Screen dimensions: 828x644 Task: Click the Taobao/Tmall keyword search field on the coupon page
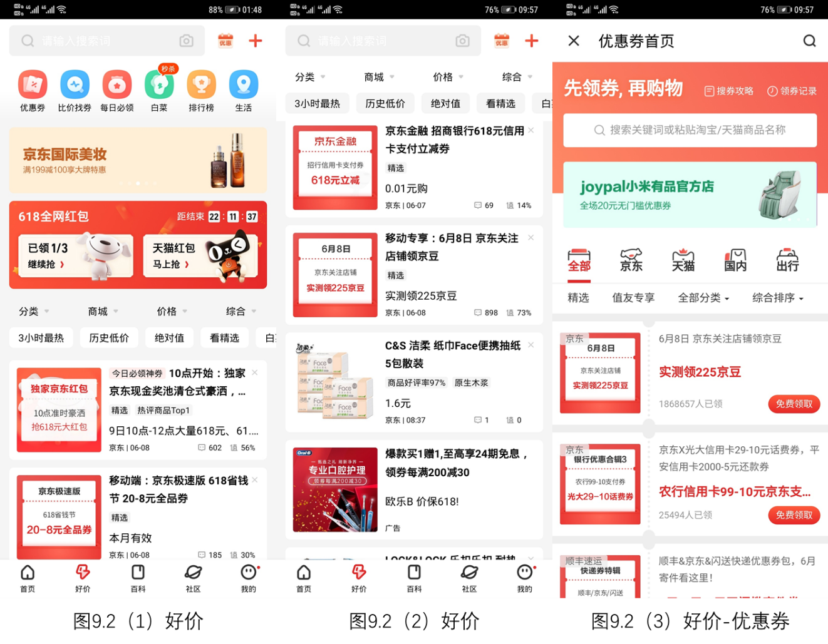point(690,130)
